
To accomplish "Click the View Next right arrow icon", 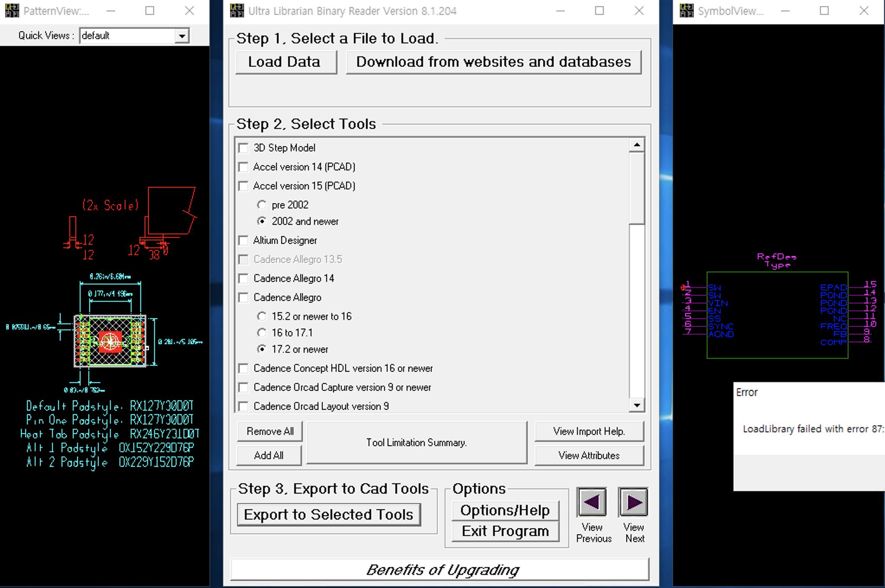I will click(633, 502).
